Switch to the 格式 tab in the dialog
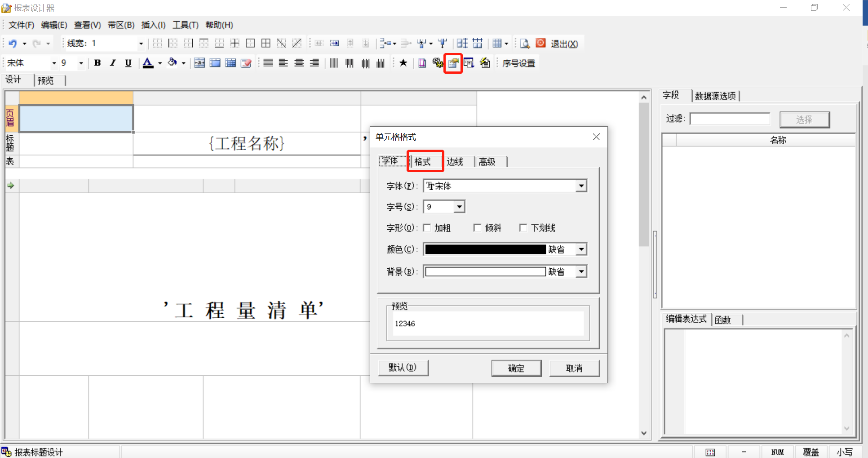This screenshot has width=868, height=458. tap(425, 161)
